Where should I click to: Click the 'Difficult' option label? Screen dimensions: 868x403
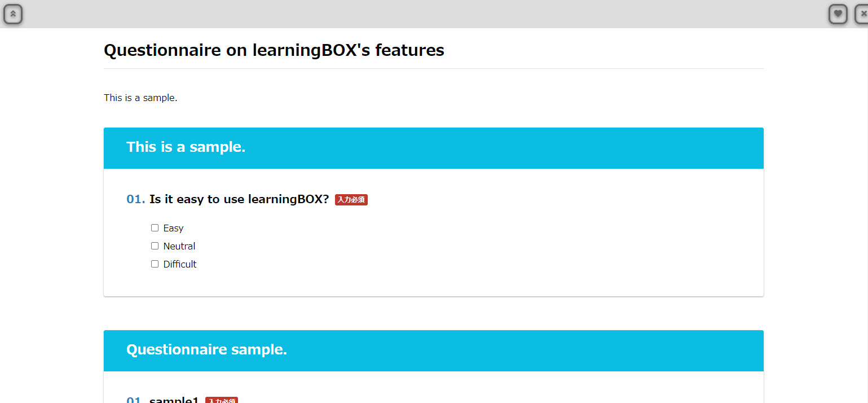[x=180, y=264]
